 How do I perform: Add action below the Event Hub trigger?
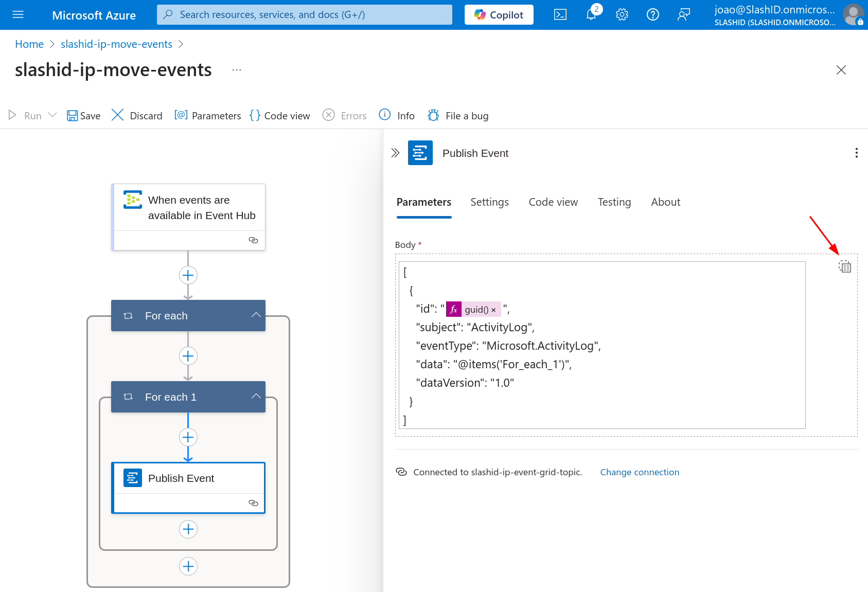(x=188, y=275)
